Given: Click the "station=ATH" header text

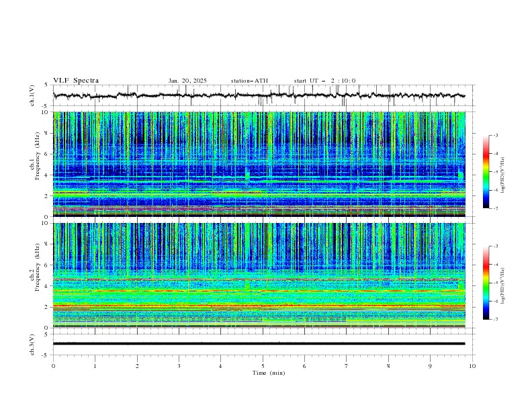Looking at the screenshot, I should [x=249, y=81].
